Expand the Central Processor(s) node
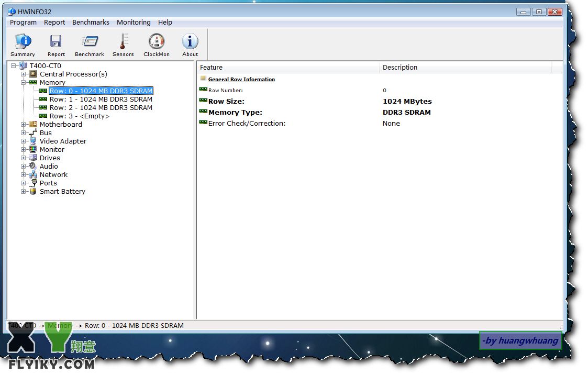 tap(24, 74)
